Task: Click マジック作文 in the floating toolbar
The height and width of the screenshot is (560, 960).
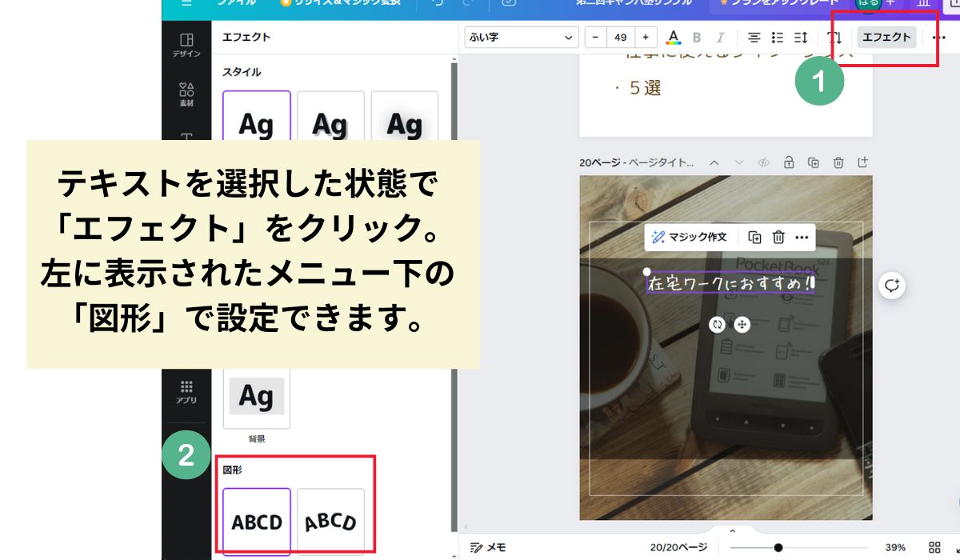Action: [690, 237]
